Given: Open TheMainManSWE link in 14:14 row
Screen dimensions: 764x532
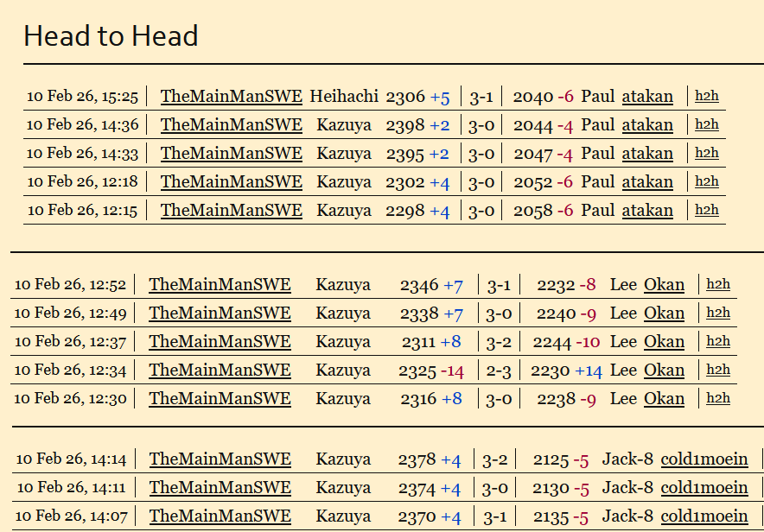Looking at the screenshot, I should (x=220, y=459).
